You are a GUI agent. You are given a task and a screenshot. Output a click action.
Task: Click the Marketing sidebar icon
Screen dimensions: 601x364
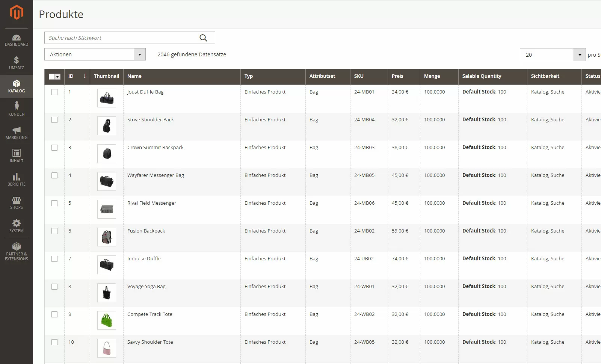[17, 133]
